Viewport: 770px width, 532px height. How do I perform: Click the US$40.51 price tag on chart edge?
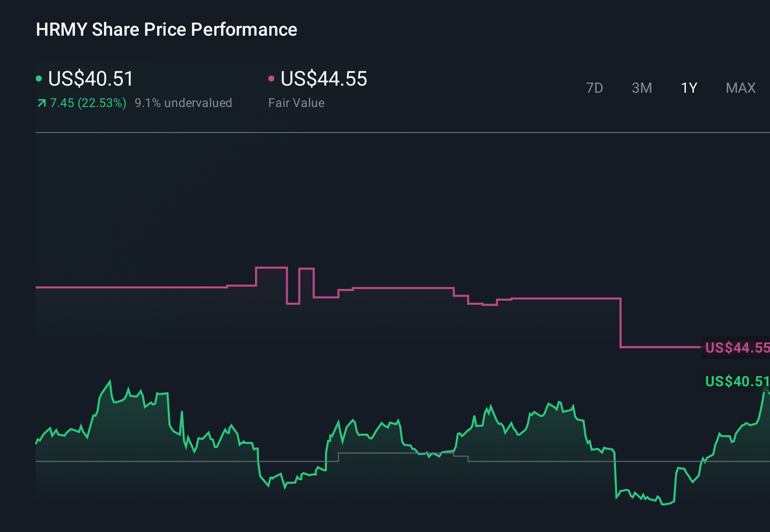pyautogui.click(x=736, y=381)
